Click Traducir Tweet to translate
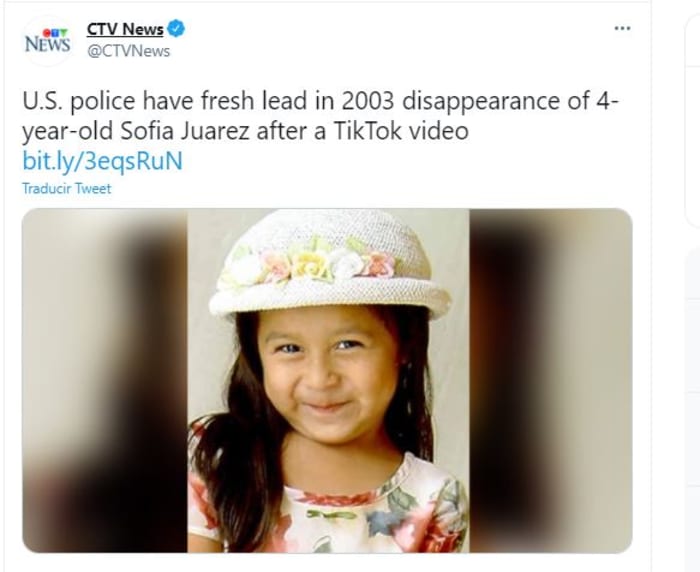 click(67, 188)
